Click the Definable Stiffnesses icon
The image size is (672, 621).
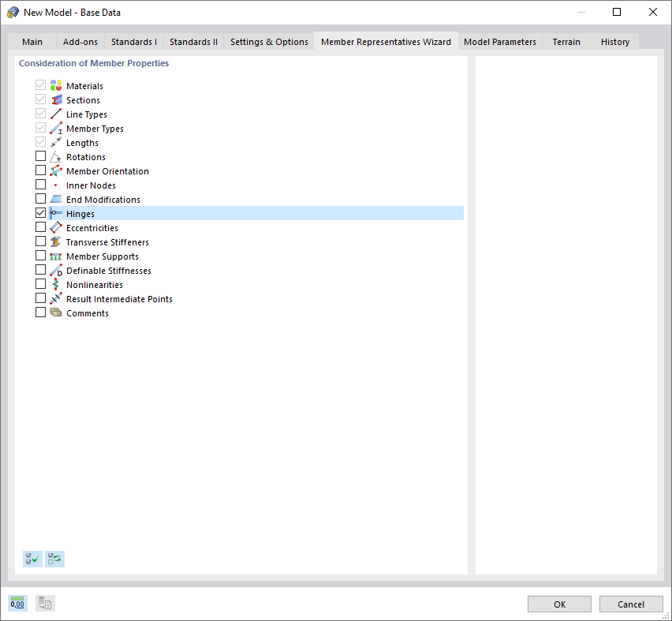coord(56,270)
